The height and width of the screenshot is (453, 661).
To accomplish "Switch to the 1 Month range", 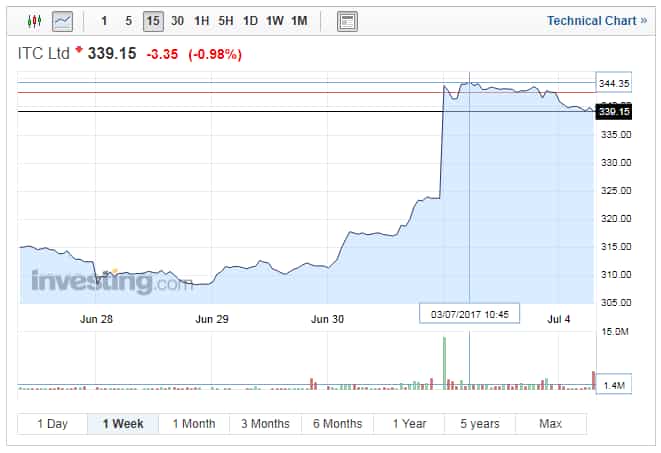I will coord(194,424).
